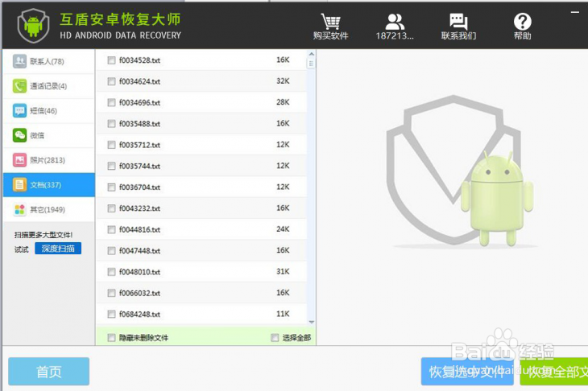The height and width of the screenshot is (391, 588).
Task: Check the box for f0035744.txt
Action: [x=111, y=166]
